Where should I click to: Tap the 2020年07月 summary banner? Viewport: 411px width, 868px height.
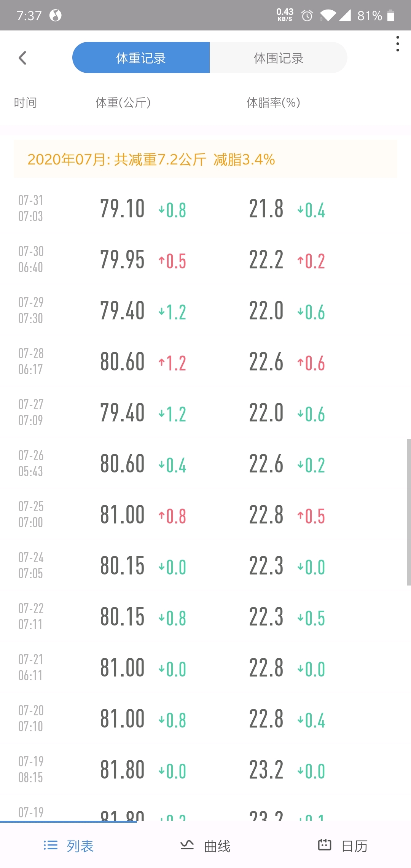pos(205,159)
